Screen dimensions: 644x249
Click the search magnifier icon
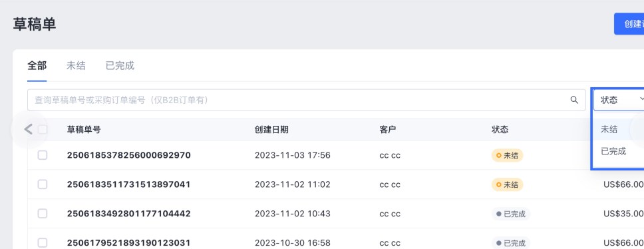[574, 100]
